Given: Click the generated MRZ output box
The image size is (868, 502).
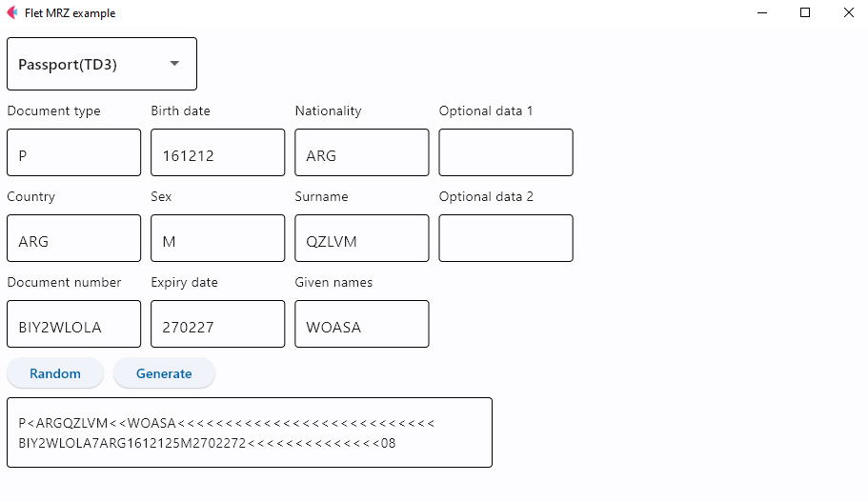Looking at the screenshot, I should click(249, 432).
